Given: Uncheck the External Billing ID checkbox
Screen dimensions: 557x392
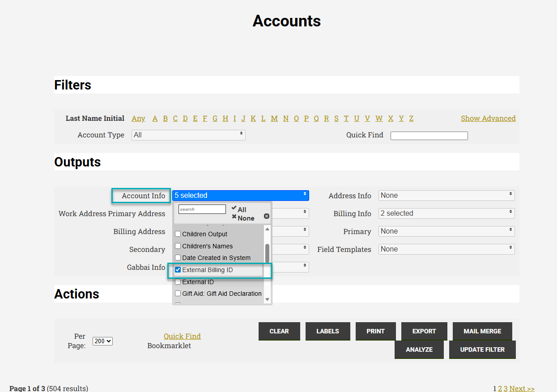Looking at the screenshot, I should tap(178, 270).
